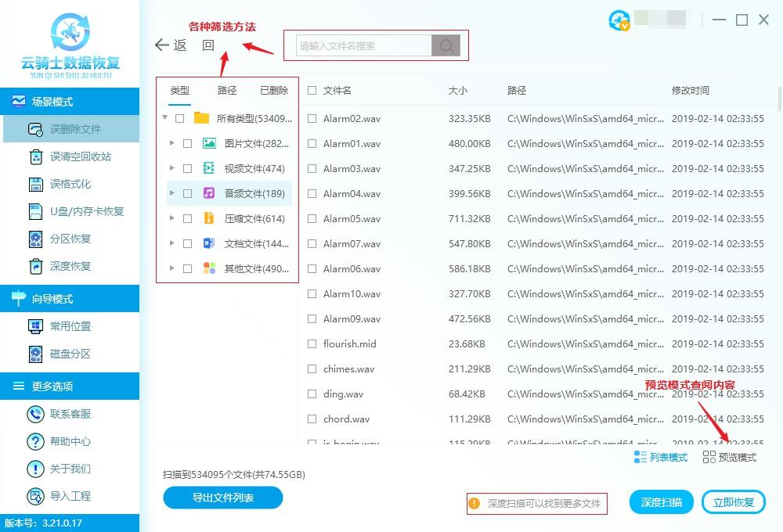Switch to 预览模式 view
This screenshot has height=532, width=783.
click(730, 457)
